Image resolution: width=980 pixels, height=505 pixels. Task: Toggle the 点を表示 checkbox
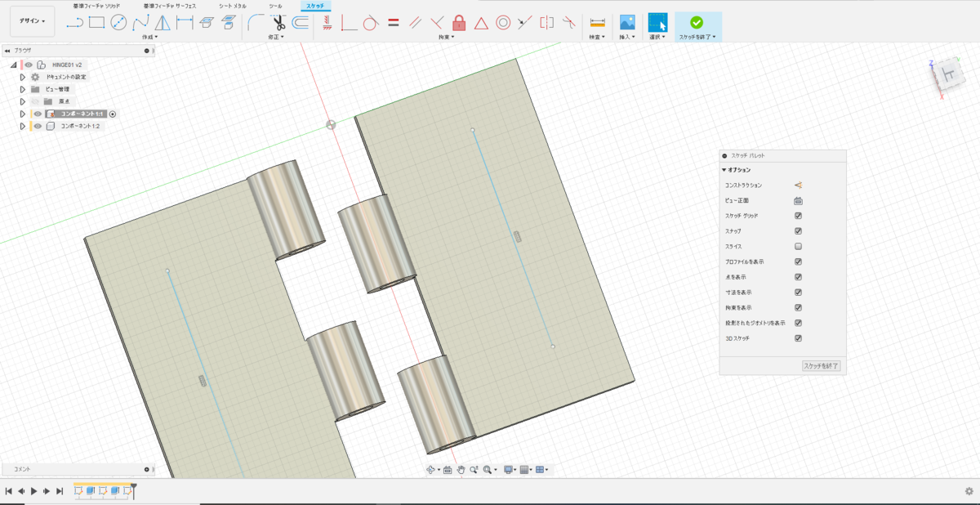pyautogui.click(x=798, y=277)
